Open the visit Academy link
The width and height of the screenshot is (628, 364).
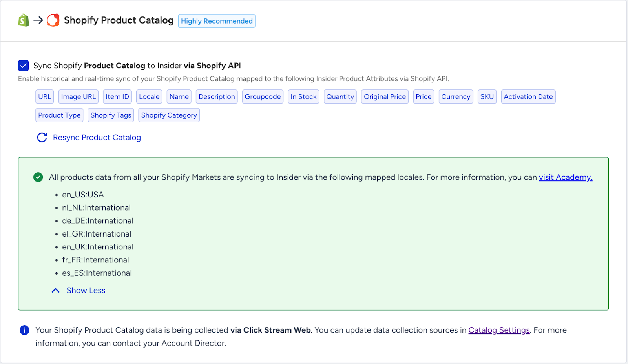565,177
